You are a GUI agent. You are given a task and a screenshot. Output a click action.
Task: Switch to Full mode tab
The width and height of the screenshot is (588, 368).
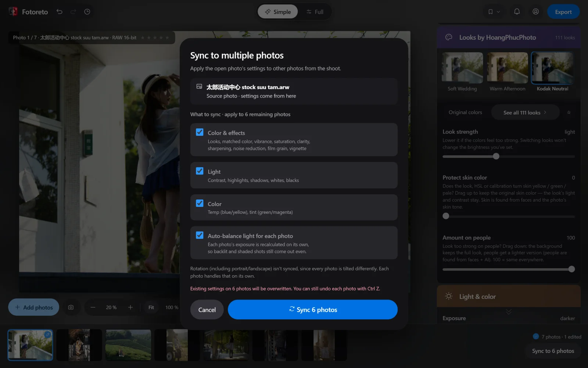[x=315, y=12]
